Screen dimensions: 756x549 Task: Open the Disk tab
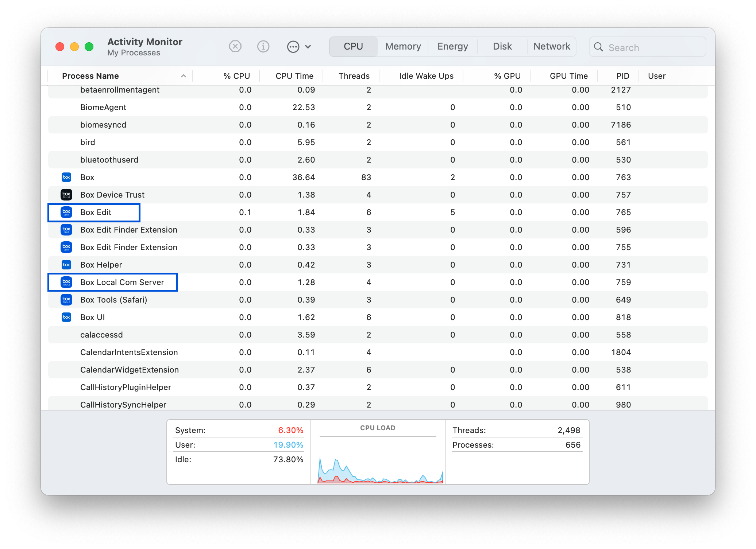pyautogui.click(x=502, y=47)
